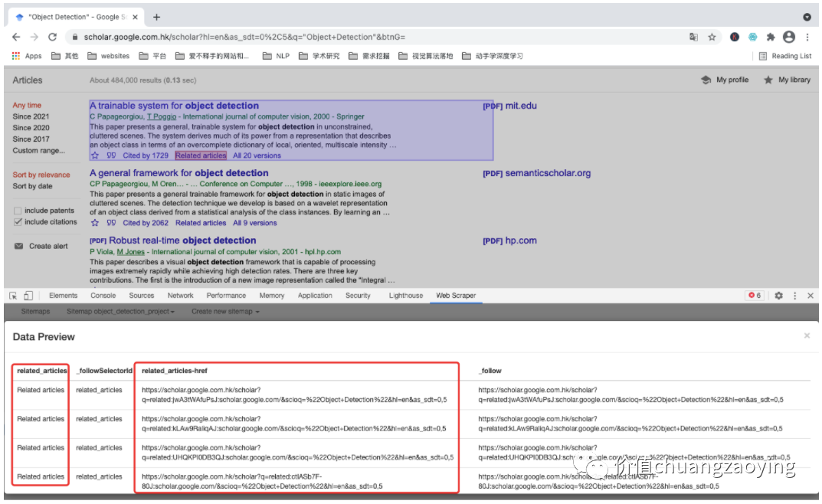Viewport: 822px width, 504px height.
Task: Open the websites bookmark folder
Action: point(109,56)
